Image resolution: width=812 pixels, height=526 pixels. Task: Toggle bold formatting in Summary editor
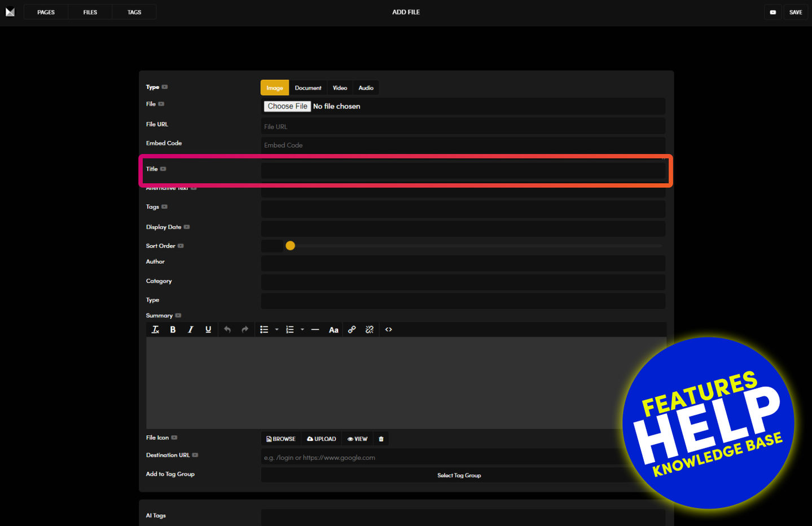click(x=173, y=330)
